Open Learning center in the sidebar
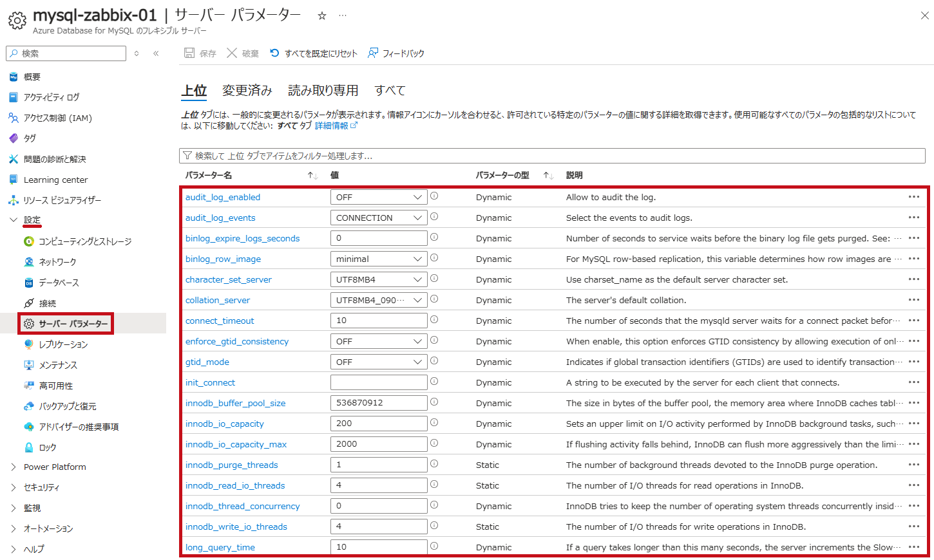The image size is (934, 560). pos(55,180)
